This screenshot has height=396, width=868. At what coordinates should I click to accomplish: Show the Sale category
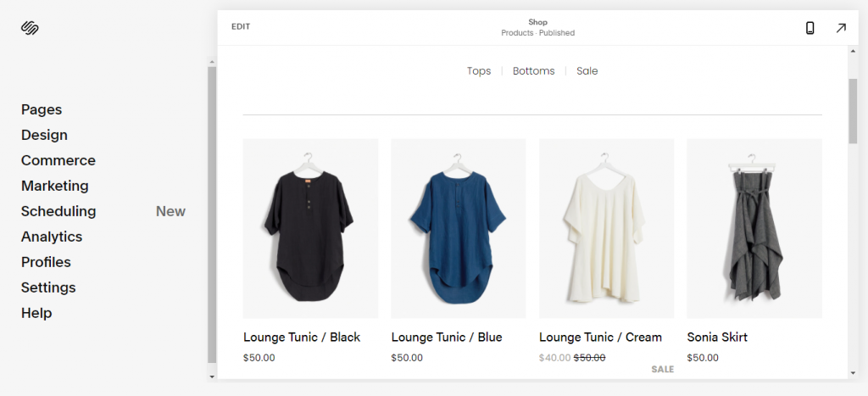[587, 71]
